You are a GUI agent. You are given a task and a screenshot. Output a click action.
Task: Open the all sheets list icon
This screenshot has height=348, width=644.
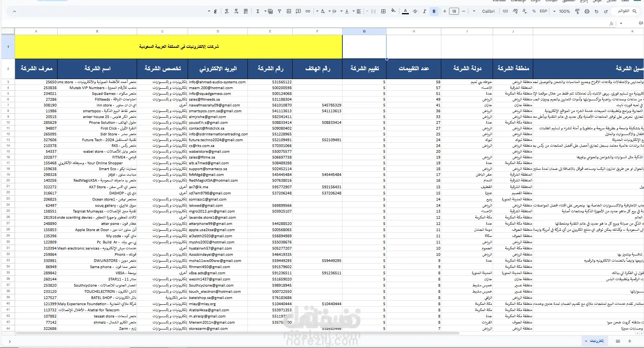(618, 341)
